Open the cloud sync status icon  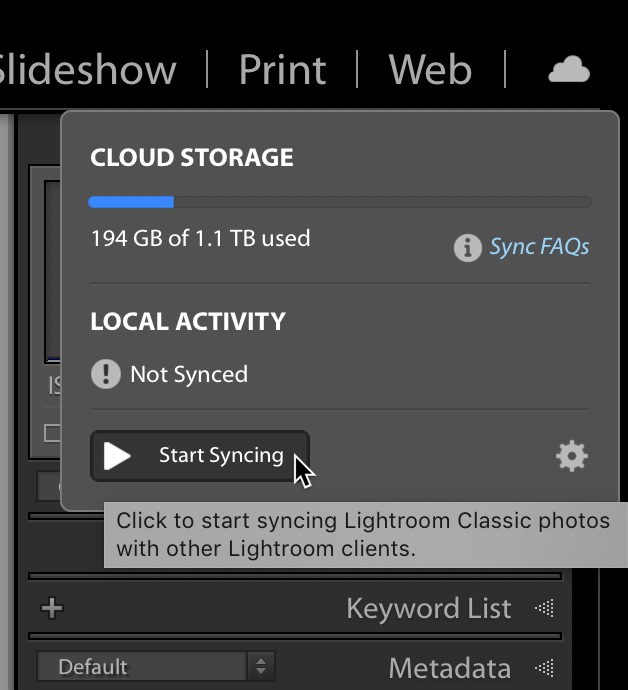coord(569,69)
